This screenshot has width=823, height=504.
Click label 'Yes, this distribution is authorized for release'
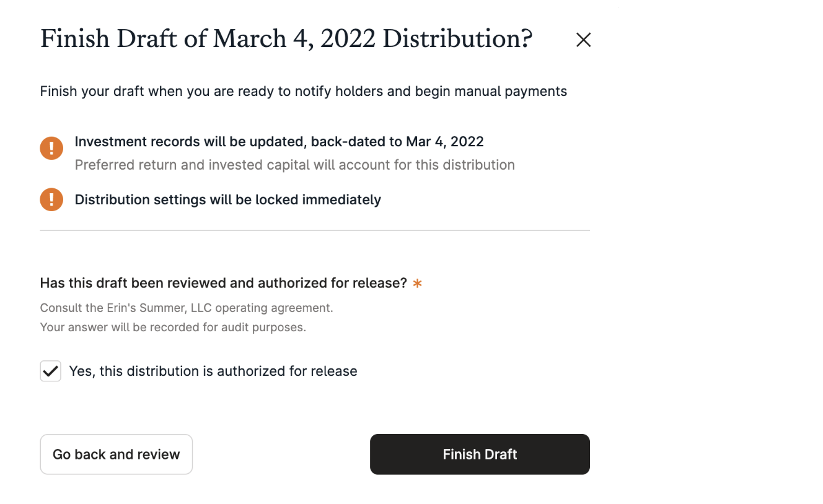213,371
